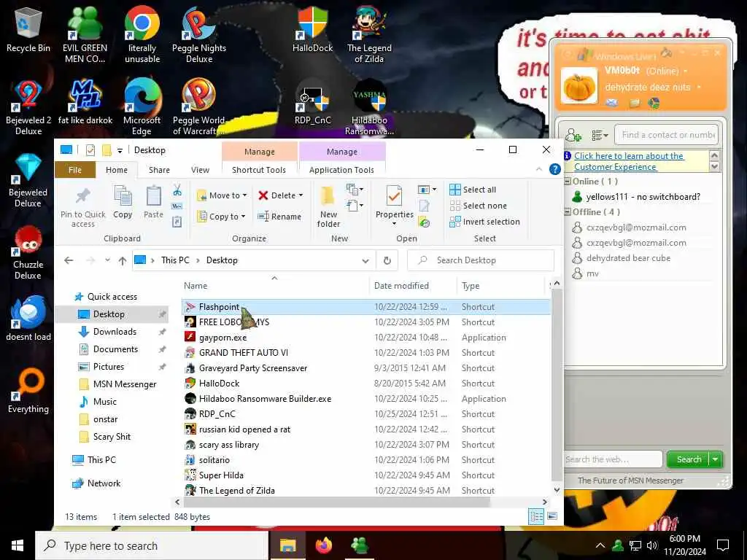The height and width of the screenshot is (560, 747).
Task: Select The Legend of Zilda desktop icon
Action: coord(369,34)
